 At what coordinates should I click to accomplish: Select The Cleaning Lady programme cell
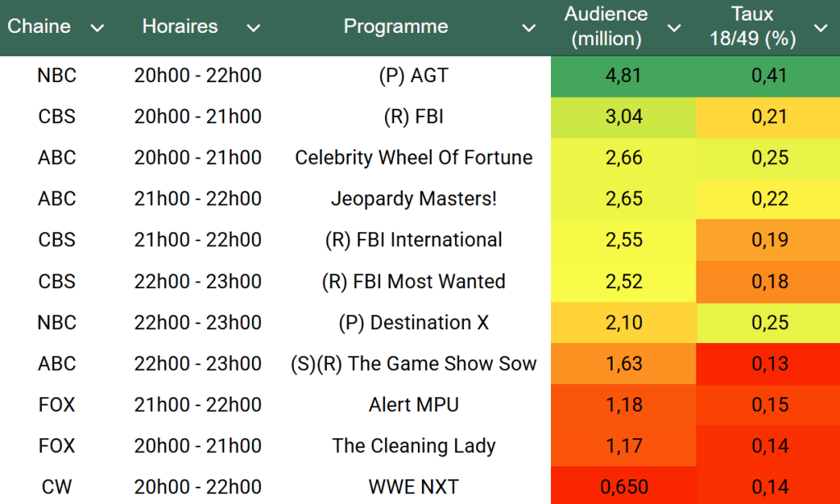click(413, 446)
